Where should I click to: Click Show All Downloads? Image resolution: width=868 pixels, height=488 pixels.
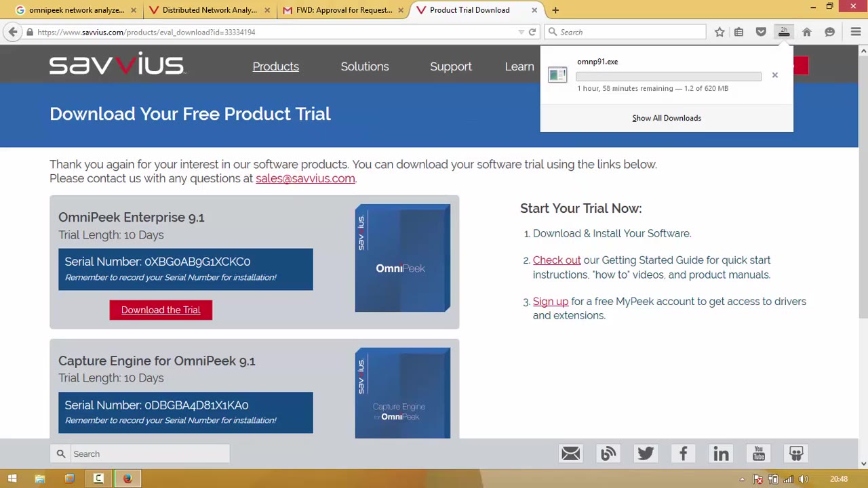[667, 118]
